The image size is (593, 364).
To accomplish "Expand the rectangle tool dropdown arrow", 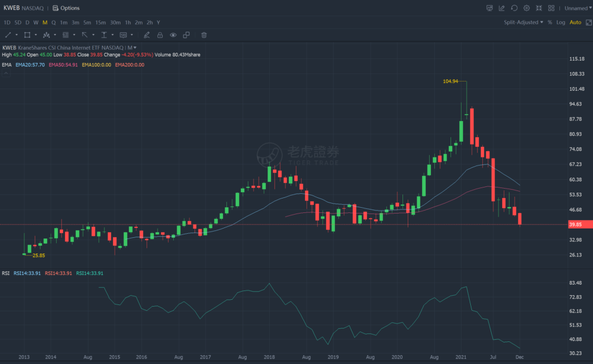I will (35, 35).
